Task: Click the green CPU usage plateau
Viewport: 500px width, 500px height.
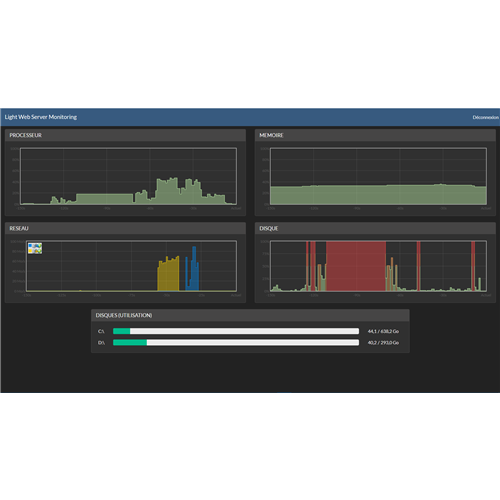Action: (x=104, y=199)
